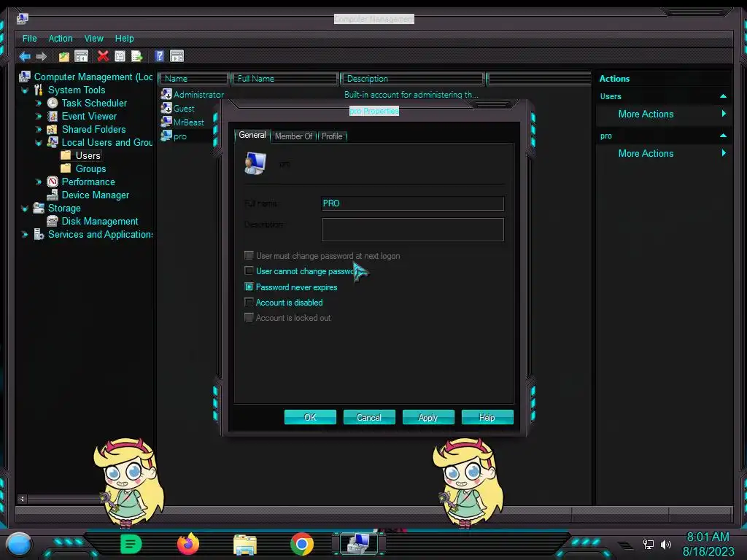The image size is (747, 560).
Task: Expand the Task Scheduler node
Action: (39, 103)
